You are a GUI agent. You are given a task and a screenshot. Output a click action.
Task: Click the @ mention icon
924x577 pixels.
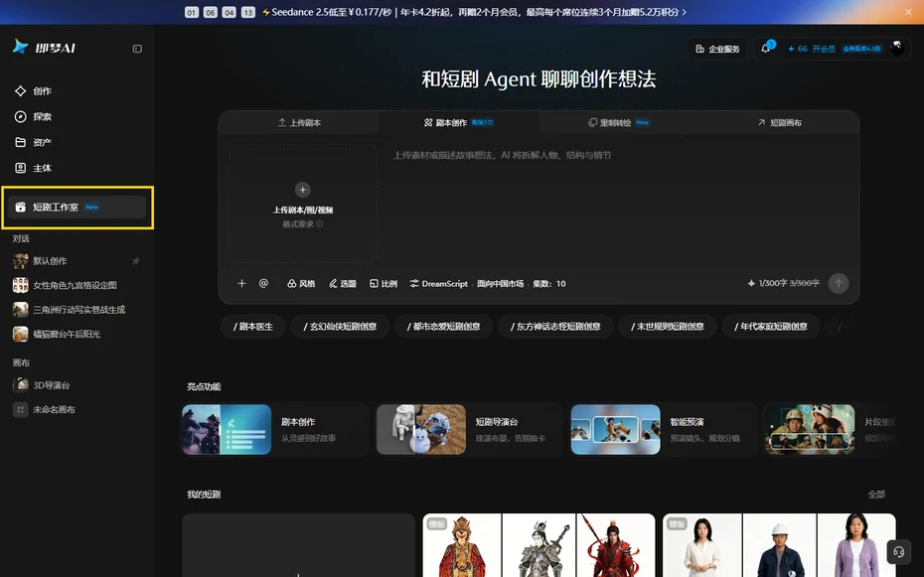(x=263, y=284)
